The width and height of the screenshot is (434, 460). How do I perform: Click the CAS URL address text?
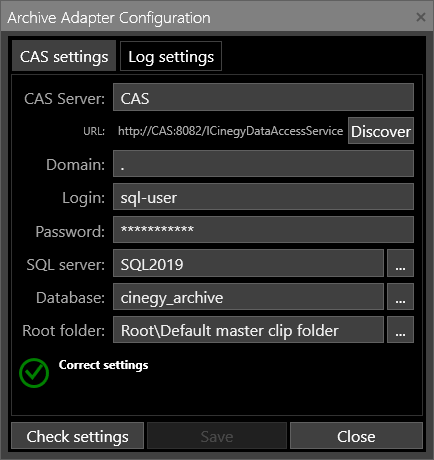tap(230, 131)
